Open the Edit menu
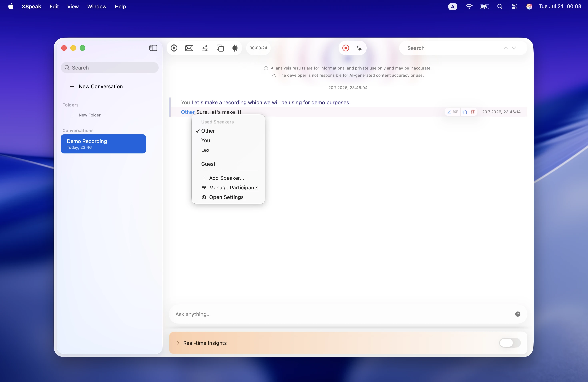 point(54,6)
